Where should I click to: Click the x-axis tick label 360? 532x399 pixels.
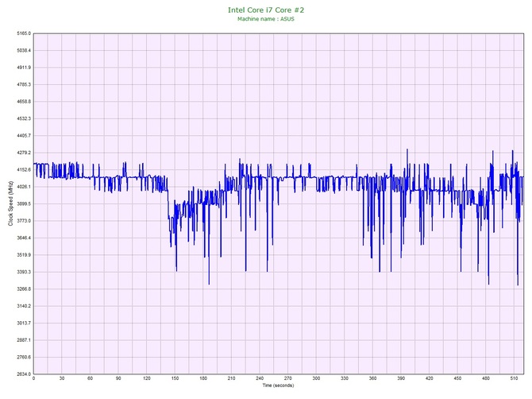[373, 378]
